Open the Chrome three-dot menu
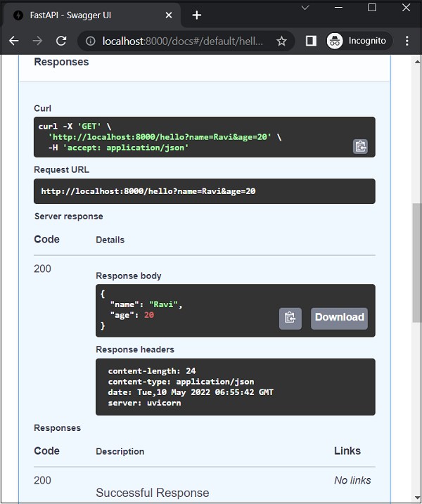422x504 pixels. pyautogui.click(x=407, y=41)
